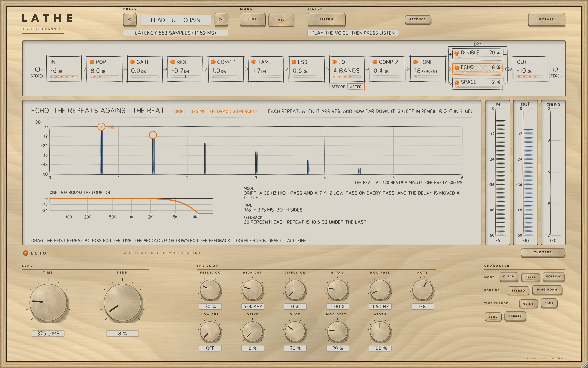Click the STEREO output connector circle
The width and height of the screenshot is (588, 368).
pos(556,69)
